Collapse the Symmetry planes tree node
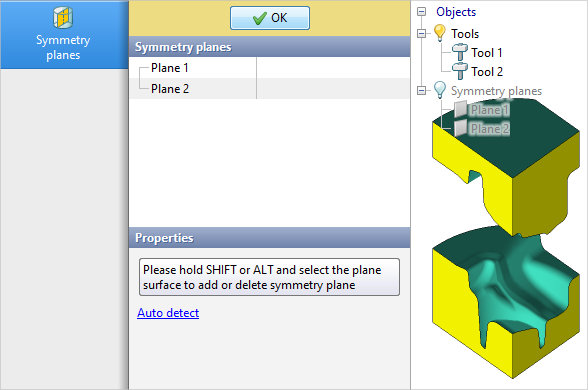 (422, 90)
